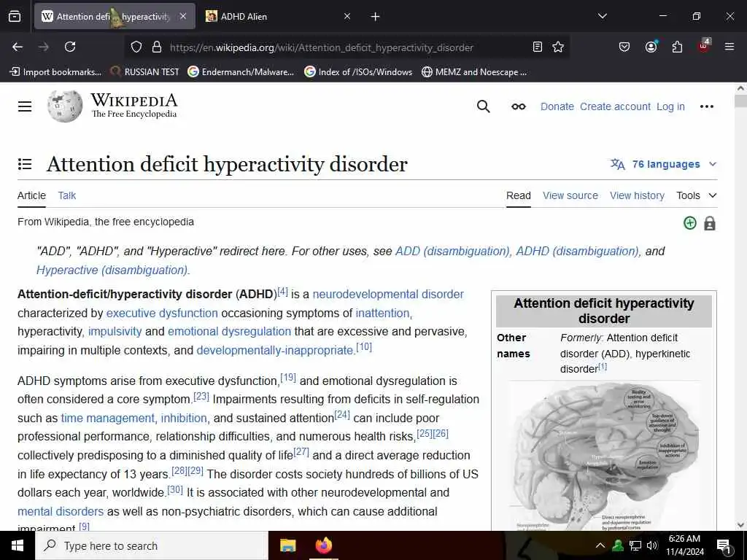747x560 pixels.
Task: Click the Donate link
Action: (x=557, y=106)
